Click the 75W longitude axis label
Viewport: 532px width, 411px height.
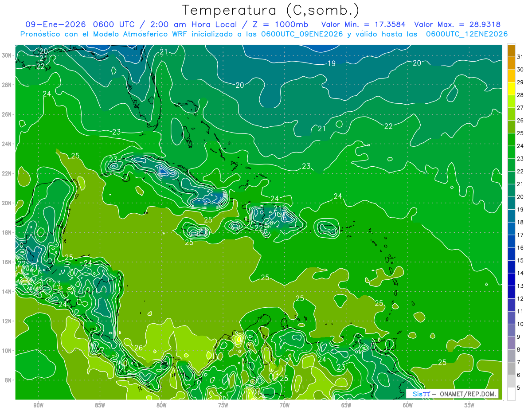point(223,405)
